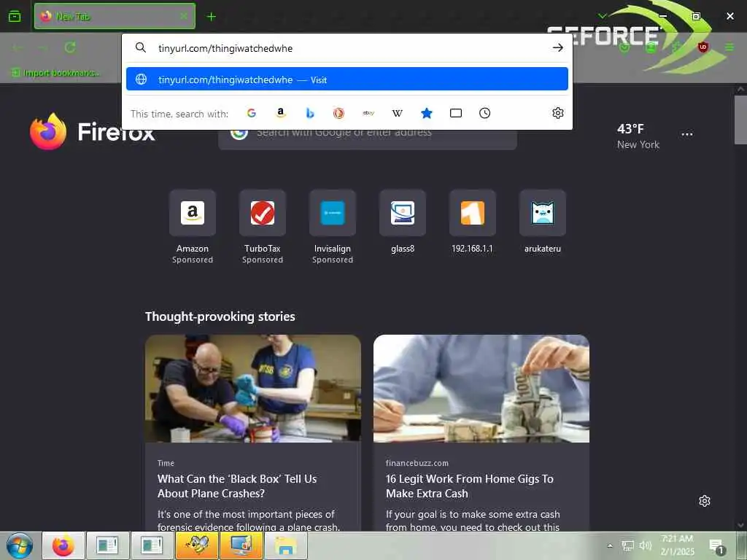Open the weather widget three-dot menu
747x560 pixels.
(686, 134)
